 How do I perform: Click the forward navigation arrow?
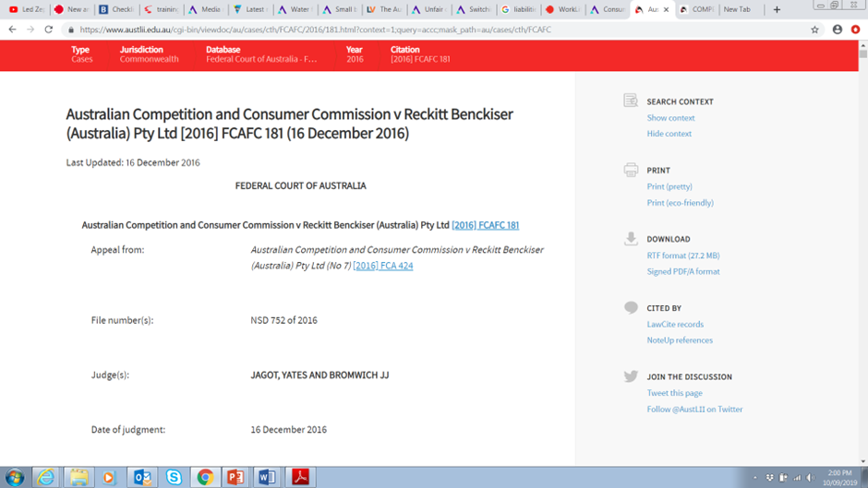pos(30,30)
